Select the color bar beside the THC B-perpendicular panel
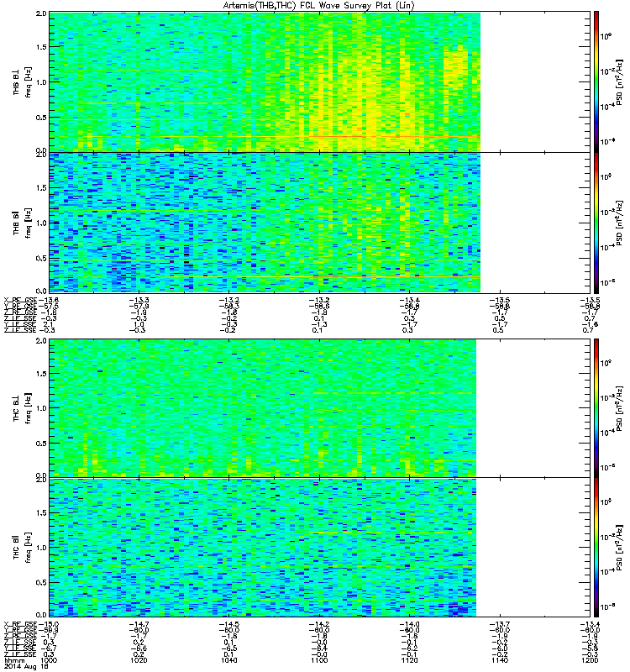 (596, 408)
